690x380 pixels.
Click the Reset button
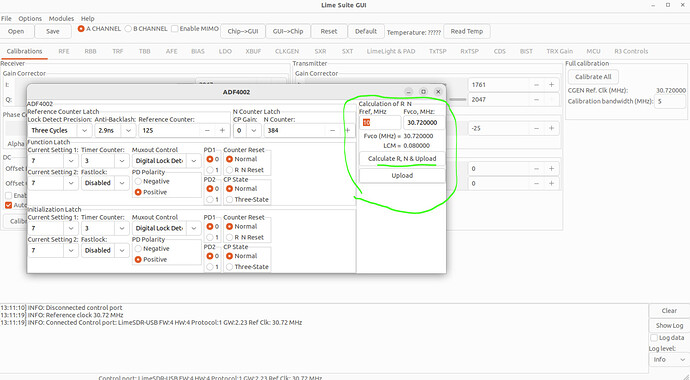329,31
